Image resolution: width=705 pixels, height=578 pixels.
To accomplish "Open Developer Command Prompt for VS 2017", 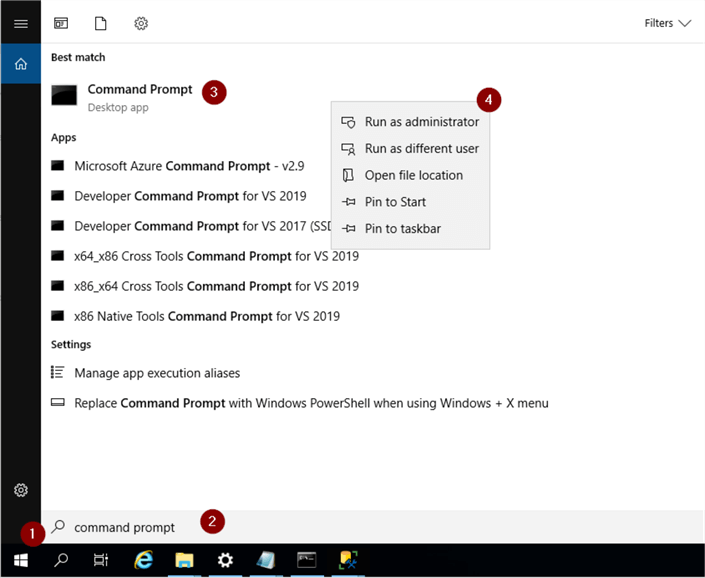I will (191, 226).
